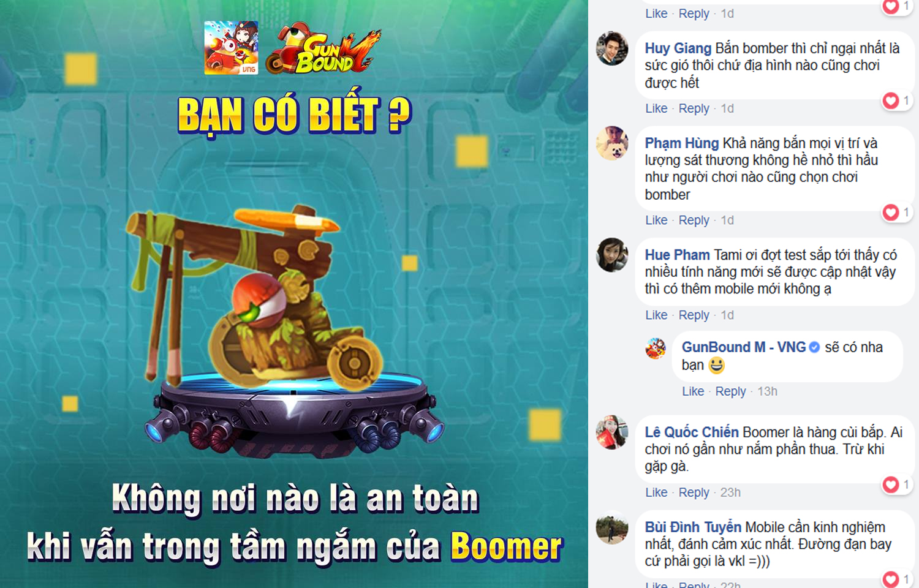Click the 23h timestamp on Chiến's comment
Viewport: 919px width, 588px height.
click(x=730, y=492)
